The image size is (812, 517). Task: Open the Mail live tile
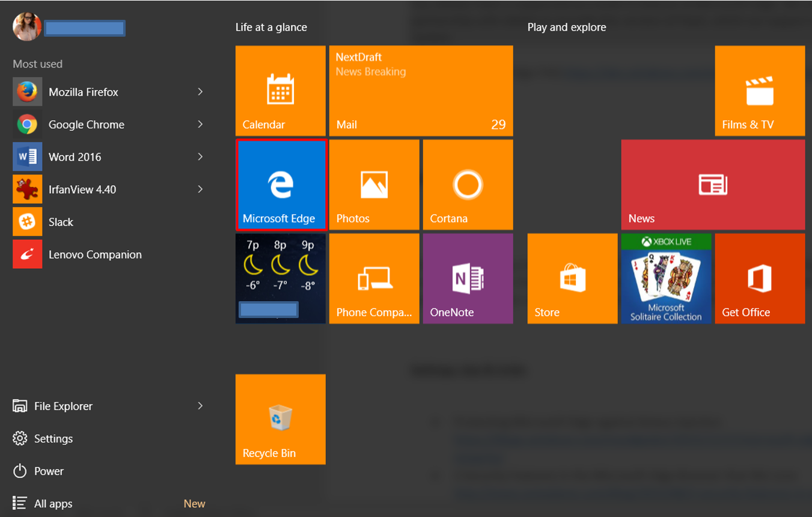(421, 91)
